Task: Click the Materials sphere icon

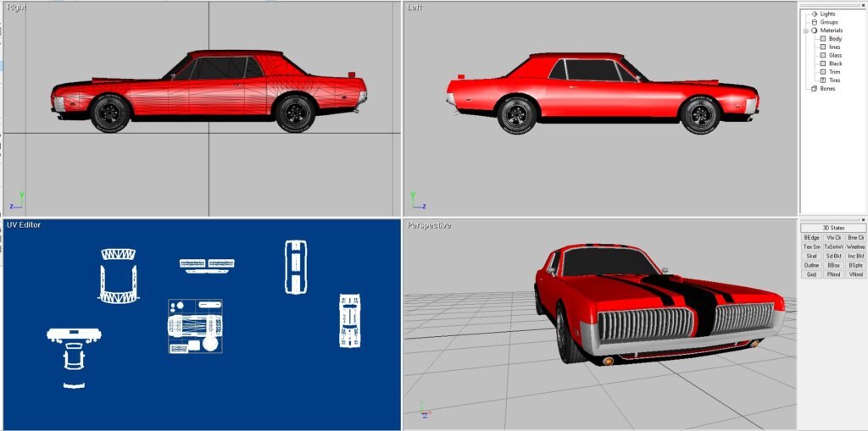Action: pos(815,30)
